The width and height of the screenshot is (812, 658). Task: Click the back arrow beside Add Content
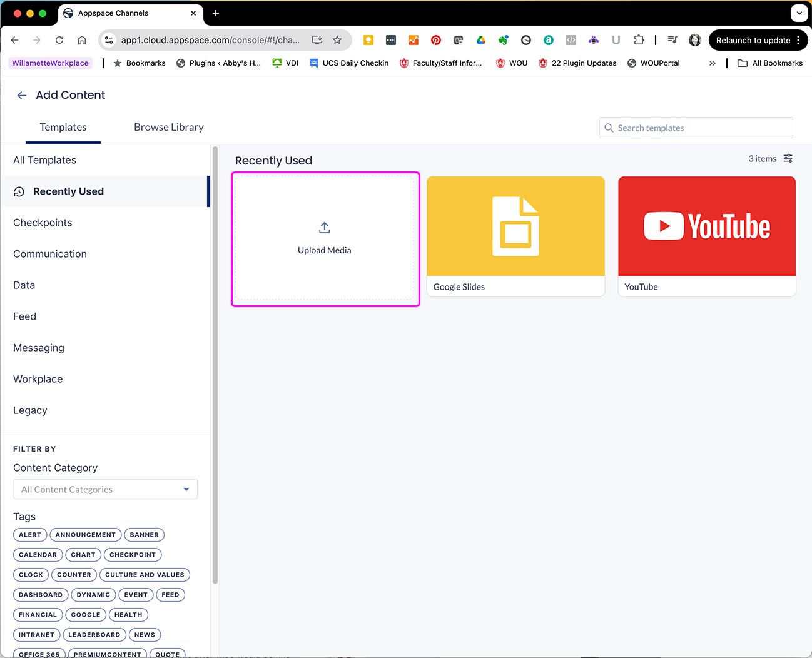(x=22, y=95)
